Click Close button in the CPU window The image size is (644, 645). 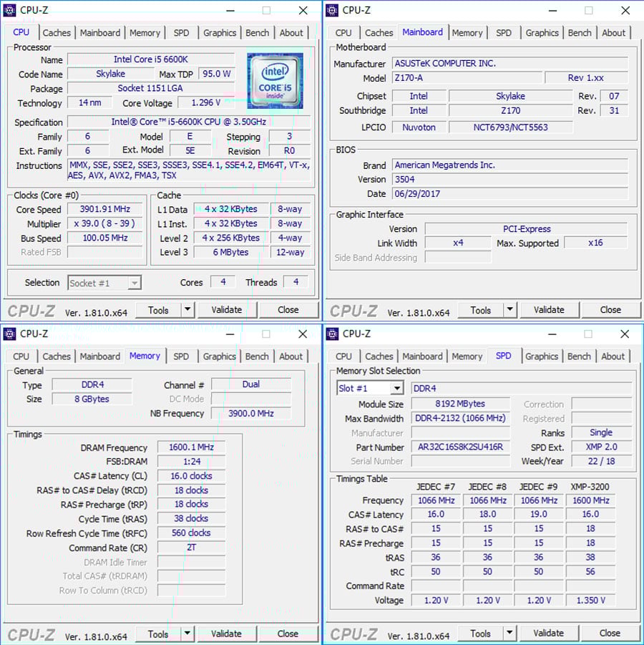tap(288, 310)
